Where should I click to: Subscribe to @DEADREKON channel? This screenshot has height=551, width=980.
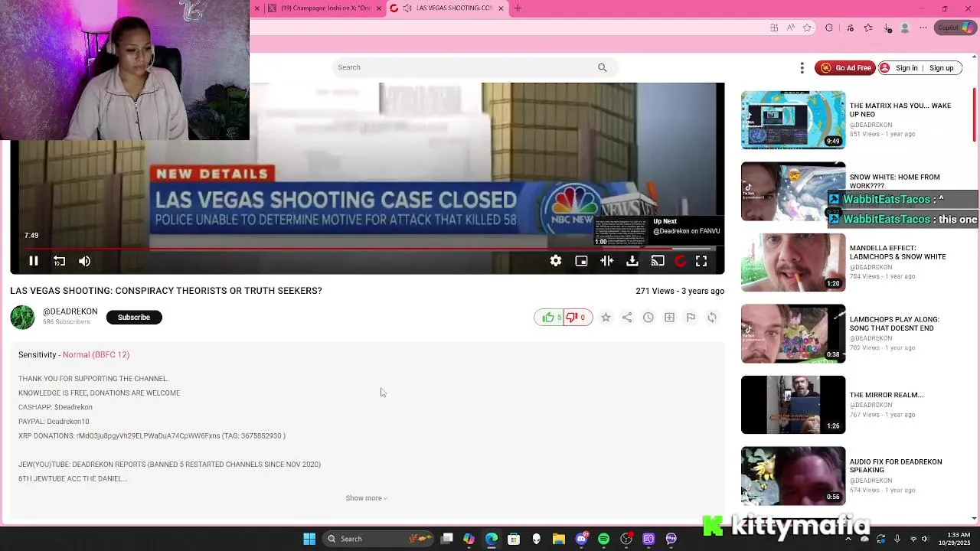point(134,318)
